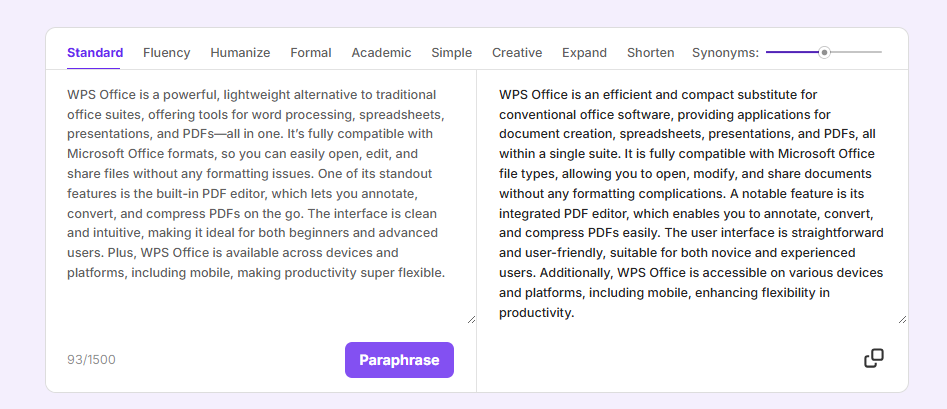Click the input box resize handle

[471, 319]
